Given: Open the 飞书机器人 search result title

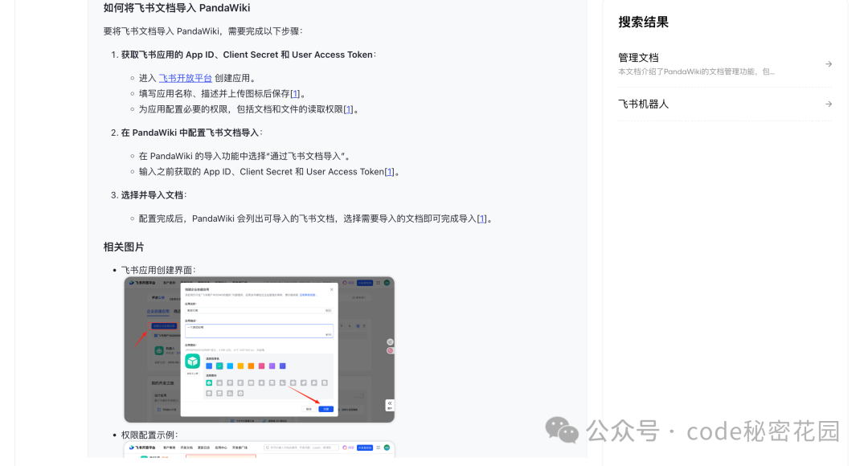Looking at the screenshot, I should (x=643, y=104).
